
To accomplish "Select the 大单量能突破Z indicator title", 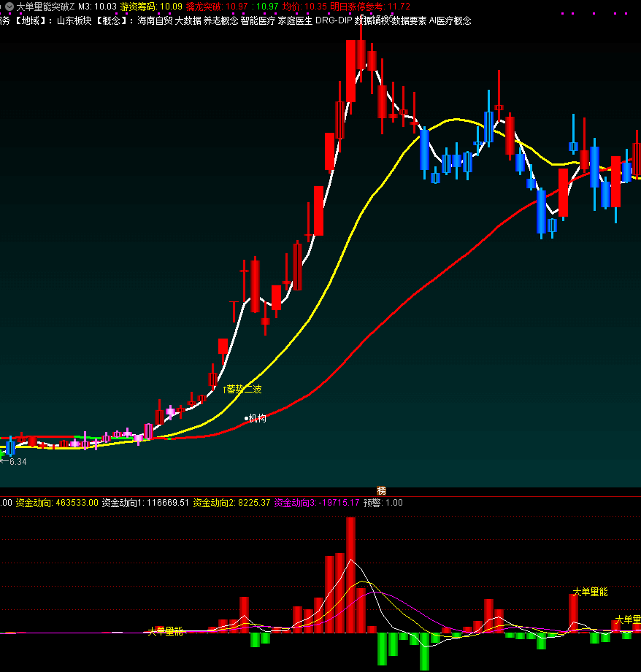I will (x=45, y=7).
